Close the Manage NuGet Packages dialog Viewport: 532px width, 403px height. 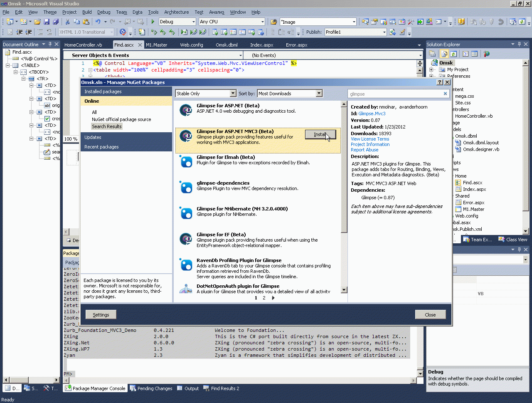pos(430,315)
